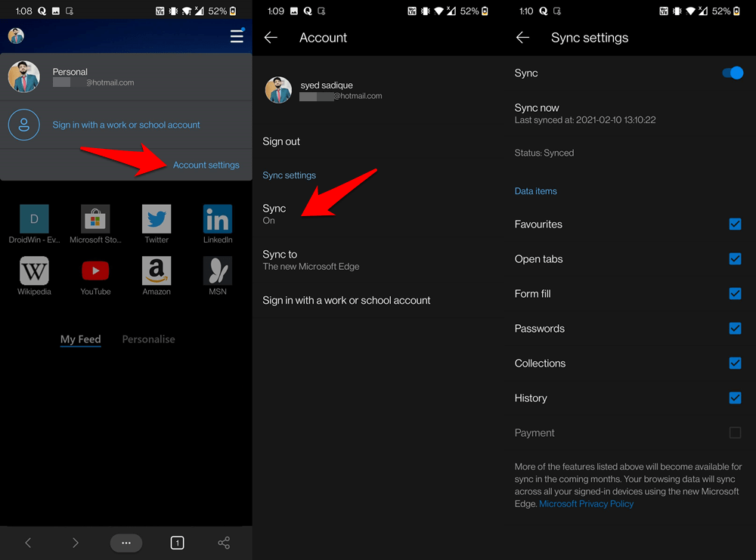756x560 pixels.
Task: Go back with the browser back arrow
Action: pos(28,543)
